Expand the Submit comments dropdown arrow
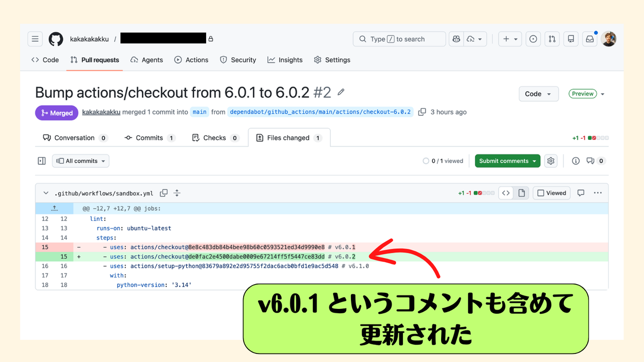Viewport: 644px width, 362px height. click(535, 161)
